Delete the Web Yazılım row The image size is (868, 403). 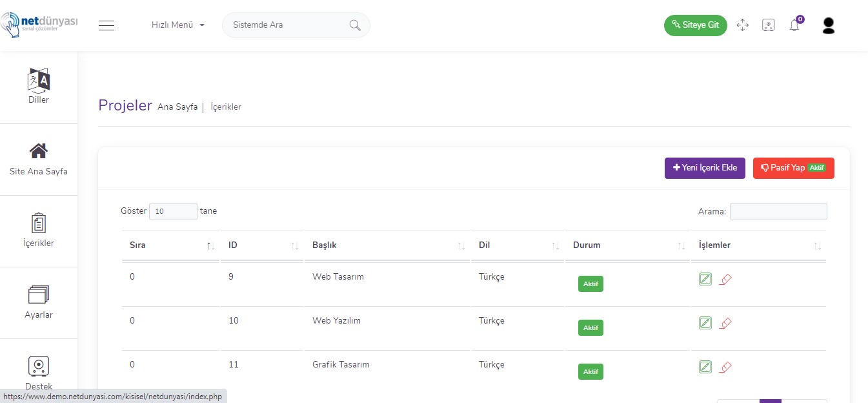[725, 323]
